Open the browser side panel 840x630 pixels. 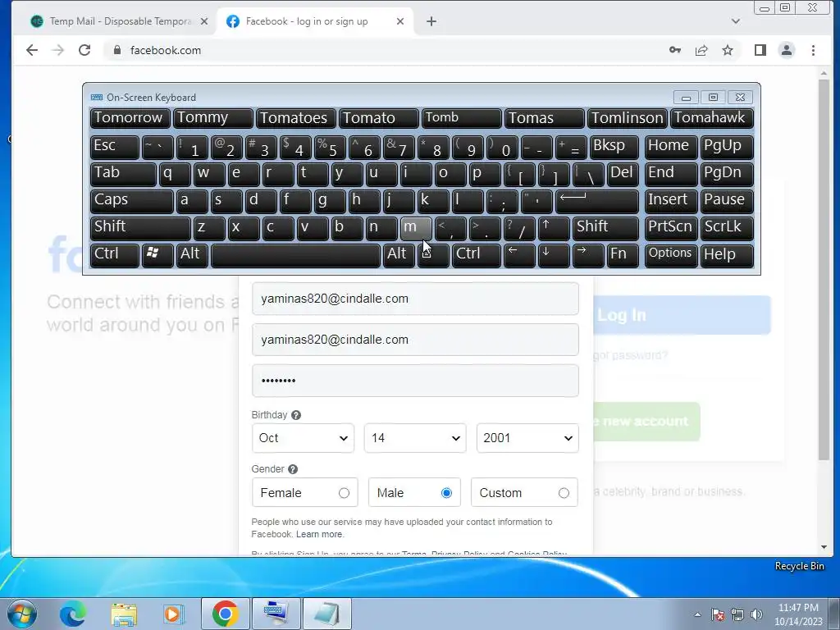760,50
